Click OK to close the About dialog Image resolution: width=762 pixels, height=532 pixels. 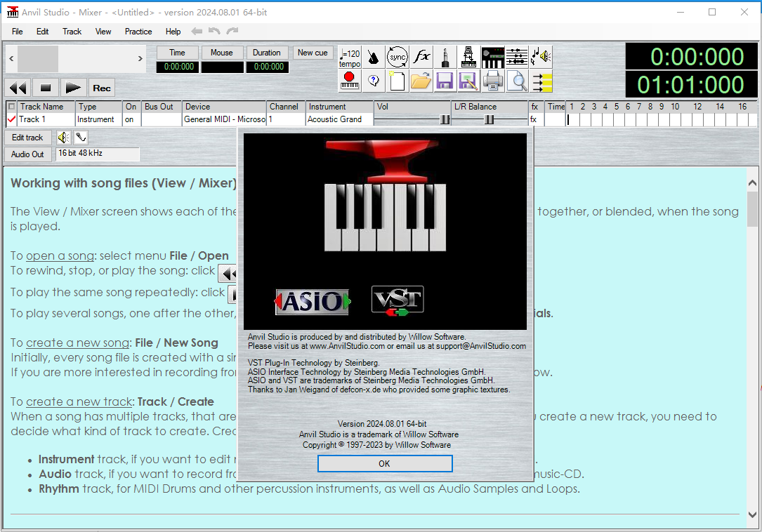point(385,463)
